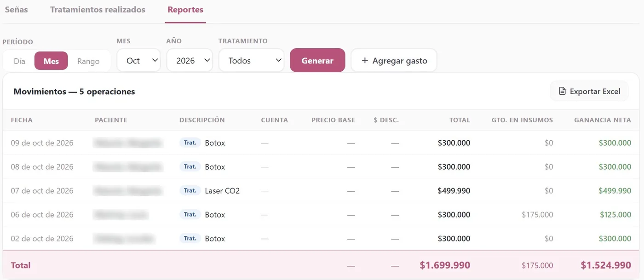Select the date 08 de oct de 2026
This screenshot has width=644, height=280.
(x=42, y=167)
